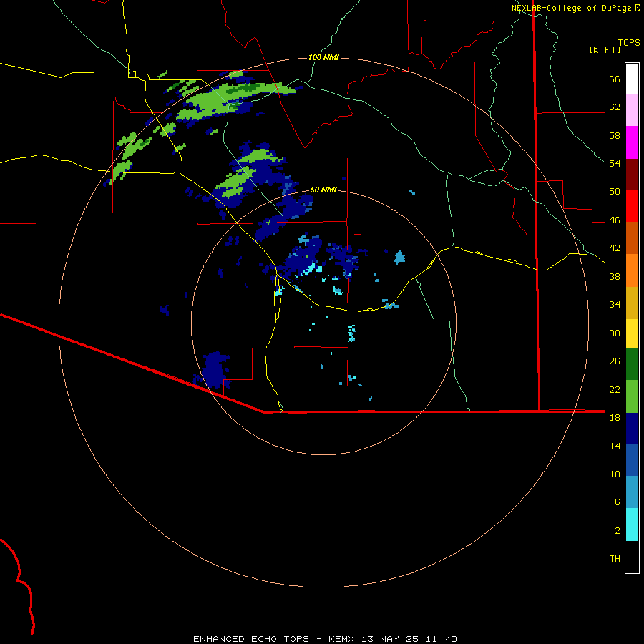This screenshot has height=644, width=644.
Task: Click the "10" scale label
Action: point(615,474)
